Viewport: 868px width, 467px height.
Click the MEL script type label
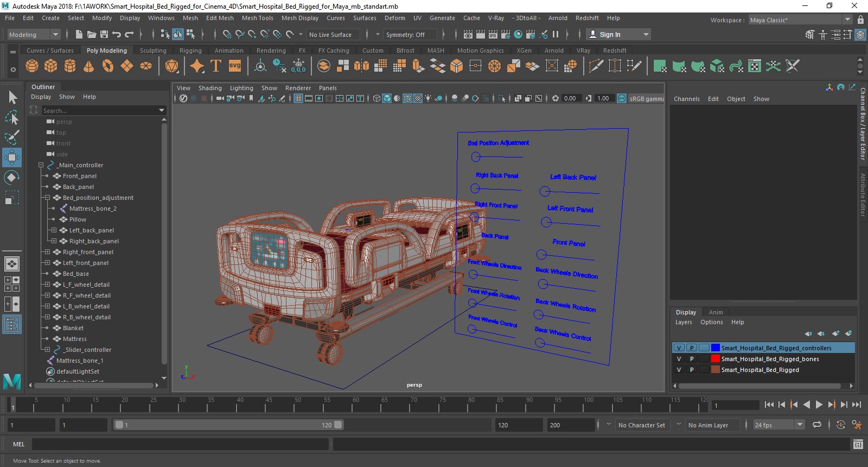coord(19,444)
